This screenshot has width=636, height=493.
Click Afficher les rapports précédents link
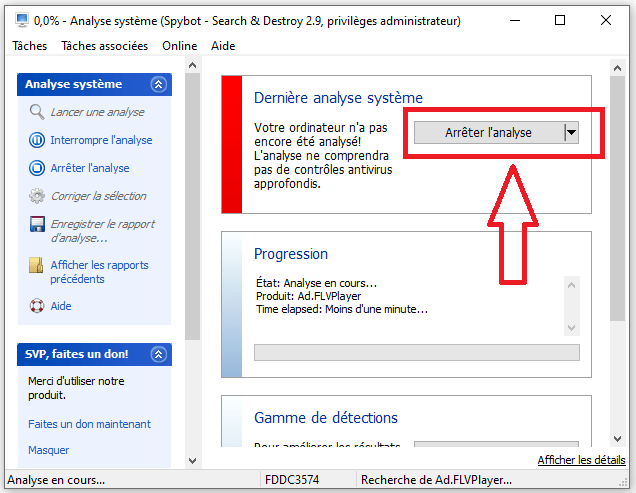click(x=99, y=272)
